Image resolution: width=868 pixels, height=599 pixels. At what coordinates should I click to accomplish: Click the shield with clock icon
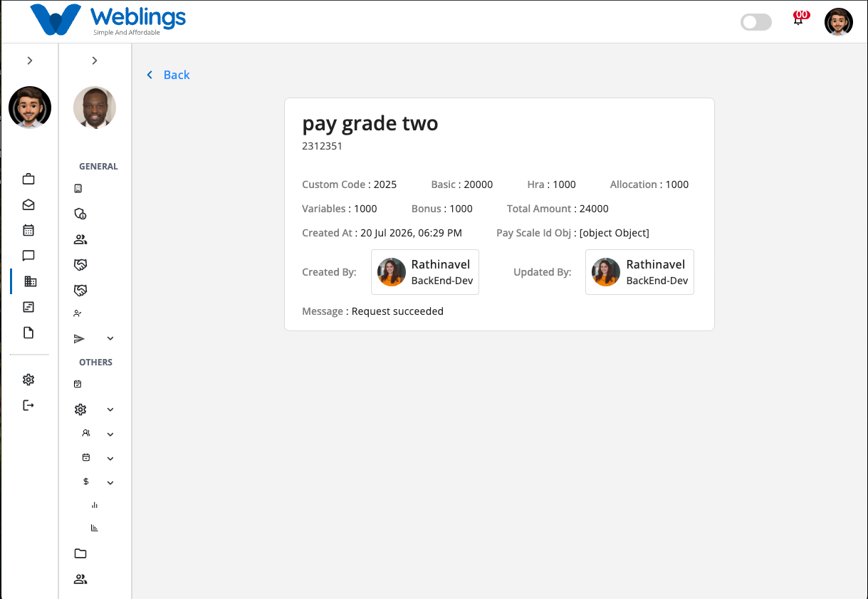[80, 214]
